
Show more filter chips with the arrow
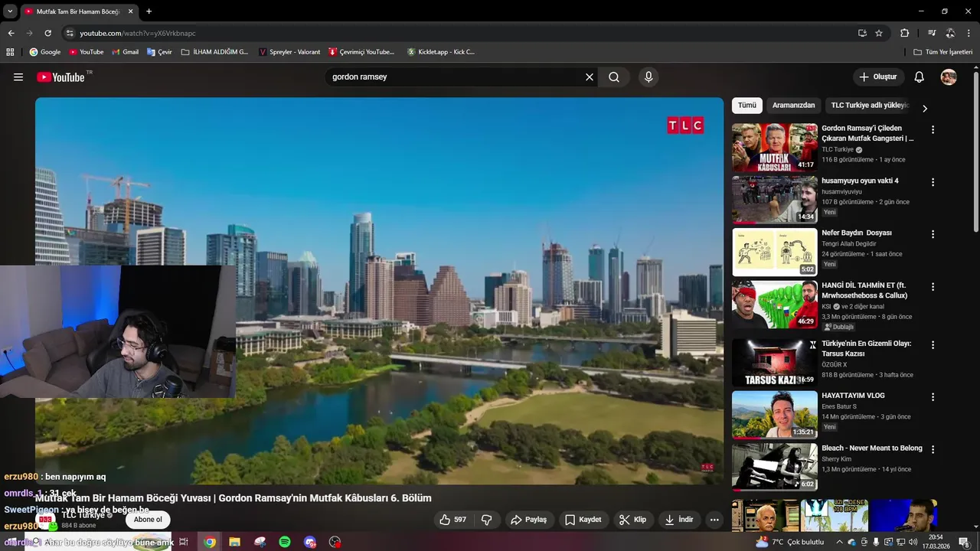point(925,109)
